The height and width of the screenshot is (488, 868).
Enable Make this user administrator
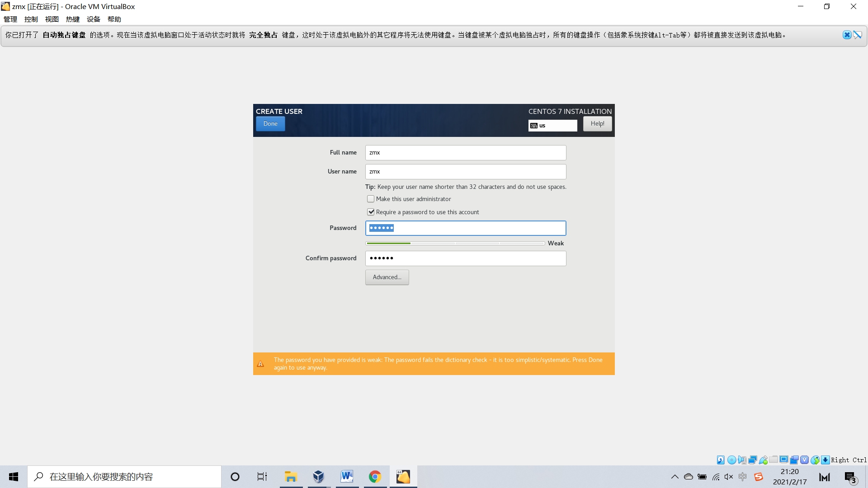tap(371, 199)
